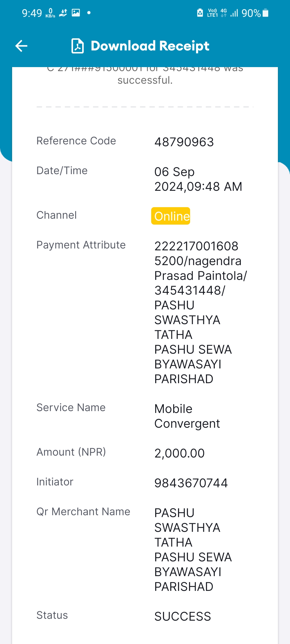This screenshot has width=290, height=644.
Task: Tap the 4G network indicator icon
Action: pos(224,13)
